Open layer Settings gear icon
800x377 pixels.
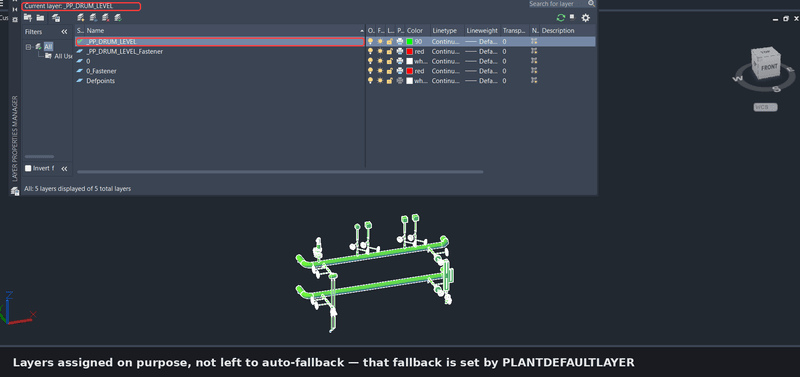click(586, 18)
